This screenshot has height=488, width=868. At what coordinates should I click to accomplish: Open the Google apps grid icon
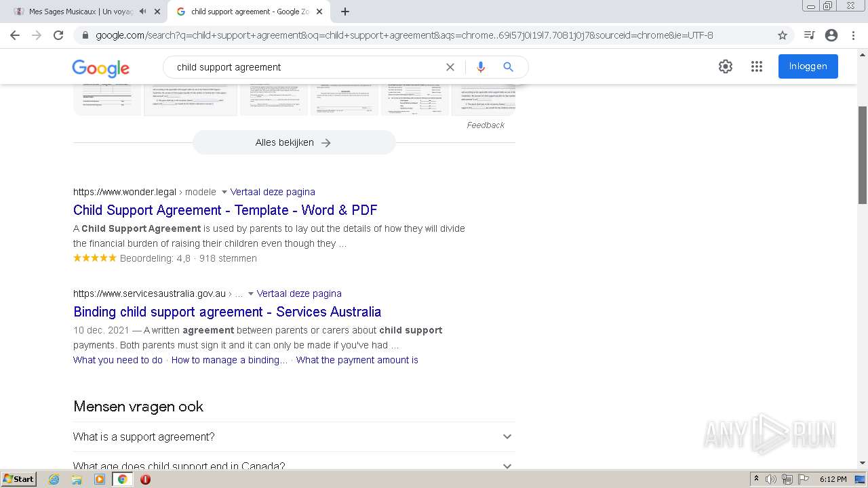[757, 66]
